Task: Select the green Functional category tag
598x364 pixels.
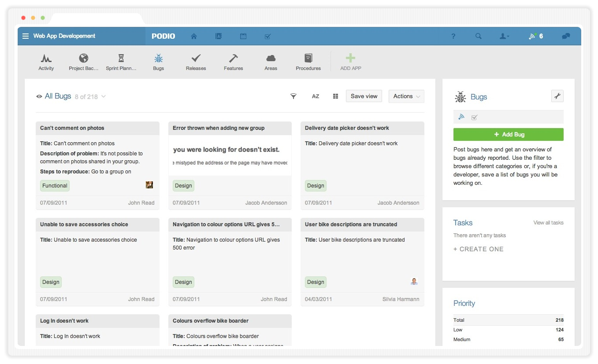Action: point(55,186)
